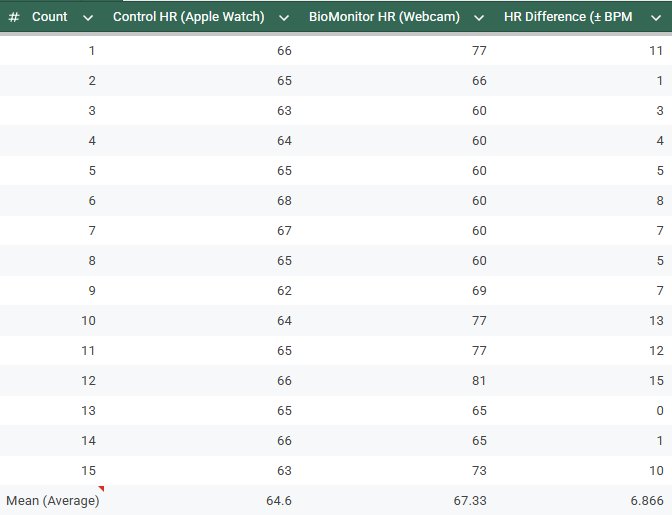Select Control HR value 68 in row 6

284,201
